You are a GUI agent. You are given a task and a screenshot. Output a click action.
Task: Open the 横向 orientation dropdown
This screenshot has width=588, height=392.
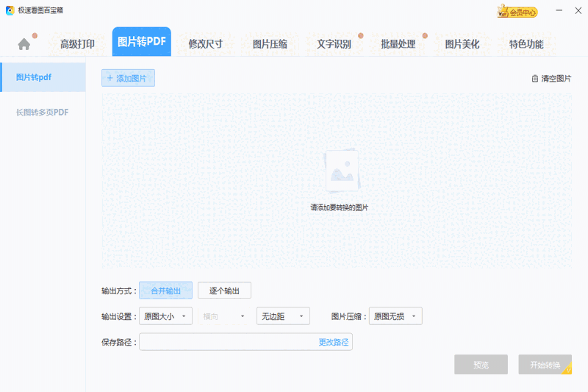click(x=224, y=316)
